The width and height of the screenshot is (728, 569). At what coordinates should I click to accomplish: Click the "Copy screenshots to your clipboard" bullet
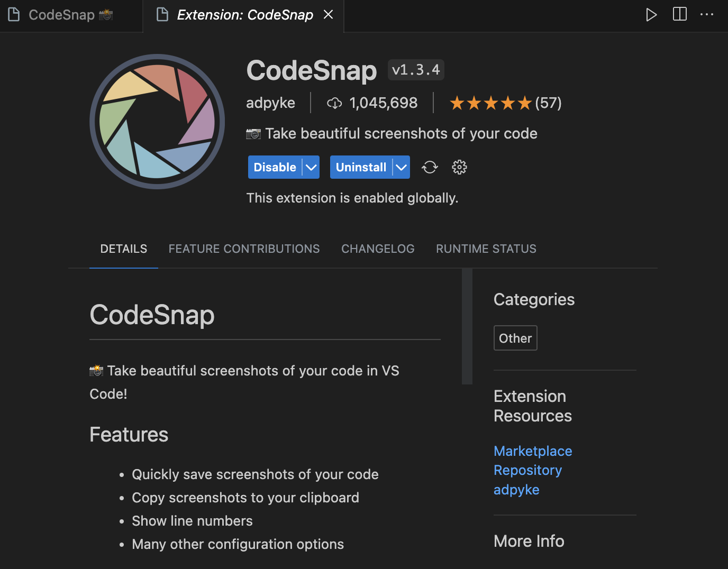[x=245, y=498]
